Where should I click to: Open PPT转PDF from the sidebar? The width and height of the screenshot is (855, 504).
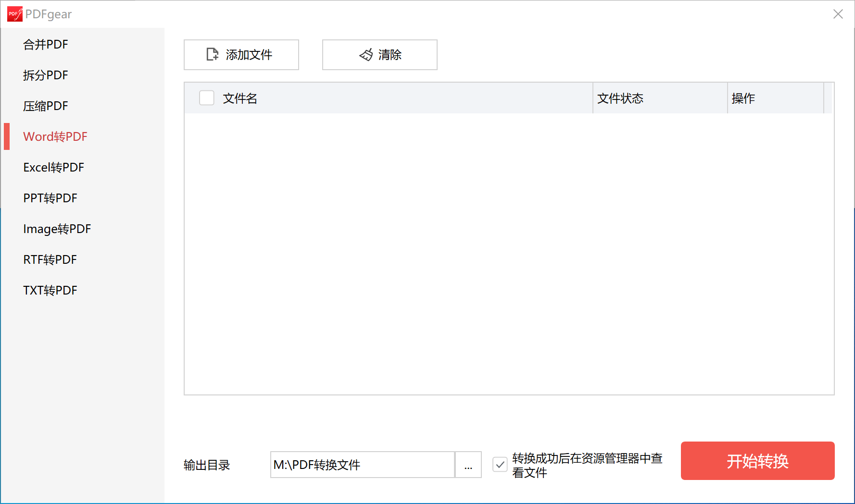point(50,198)
